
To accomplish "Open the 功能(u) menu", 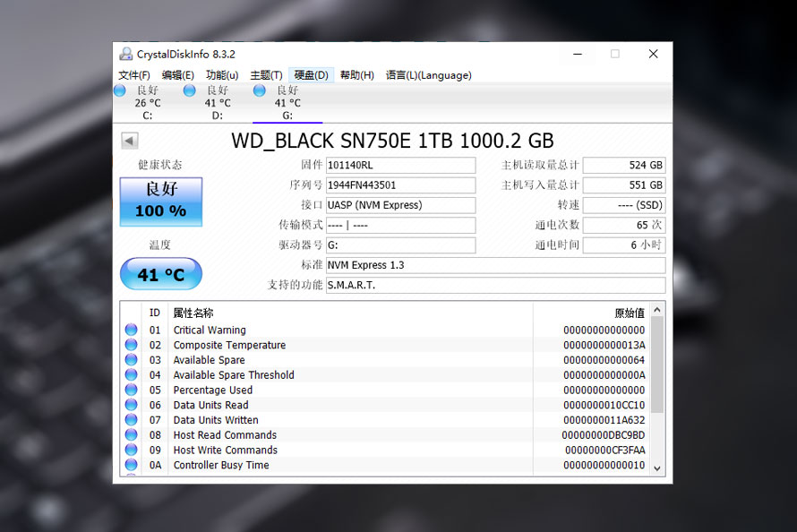I will click(x=225, y=75).
